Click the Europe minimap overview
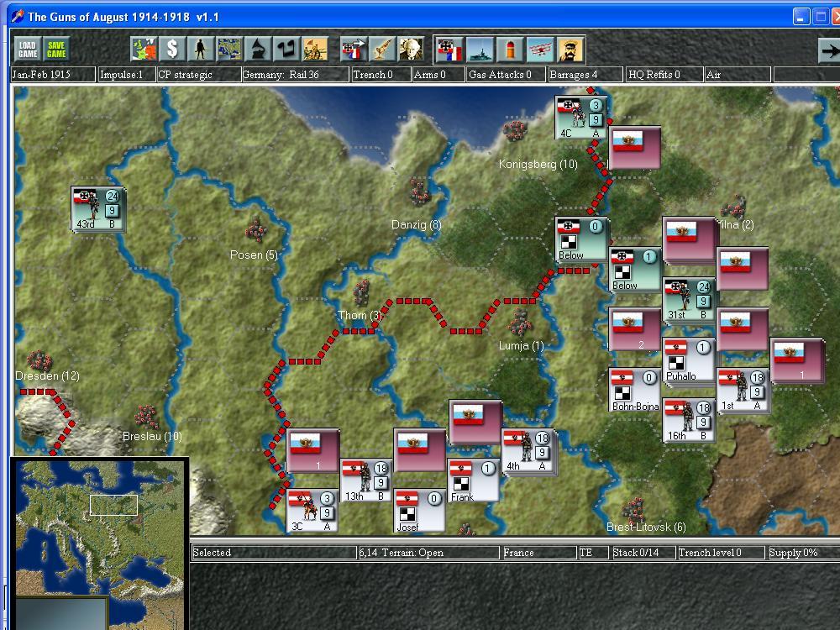 tap(99, 543)
